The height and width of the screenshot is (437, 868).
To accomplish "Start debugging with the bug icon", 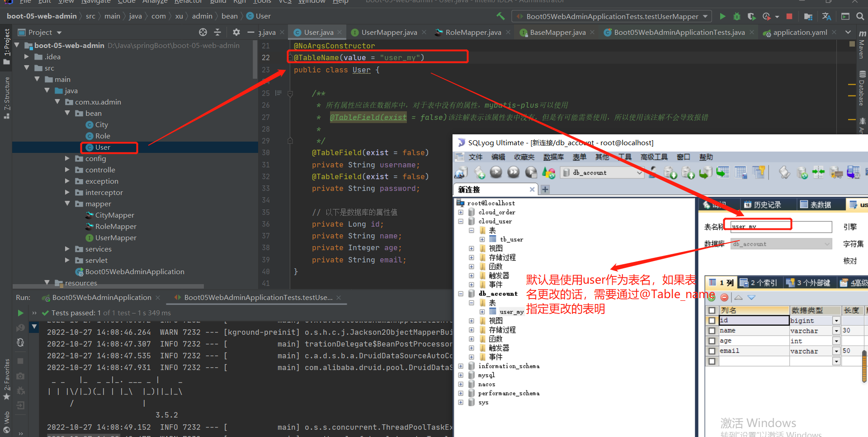I will tap(737, 16).
